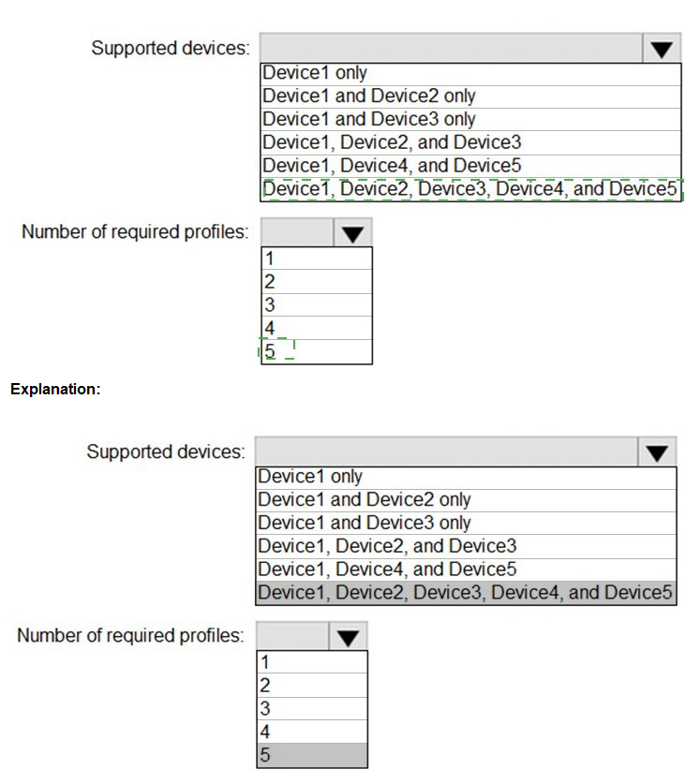Select 'Device1, Device2, and Device3' in top list
Screen dimensions: 686x784
(x=391, y=142)
